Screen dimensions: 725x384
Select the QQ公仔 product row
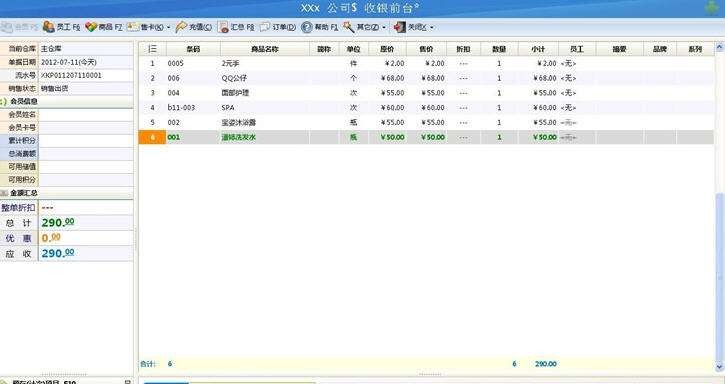coord(426,78)
